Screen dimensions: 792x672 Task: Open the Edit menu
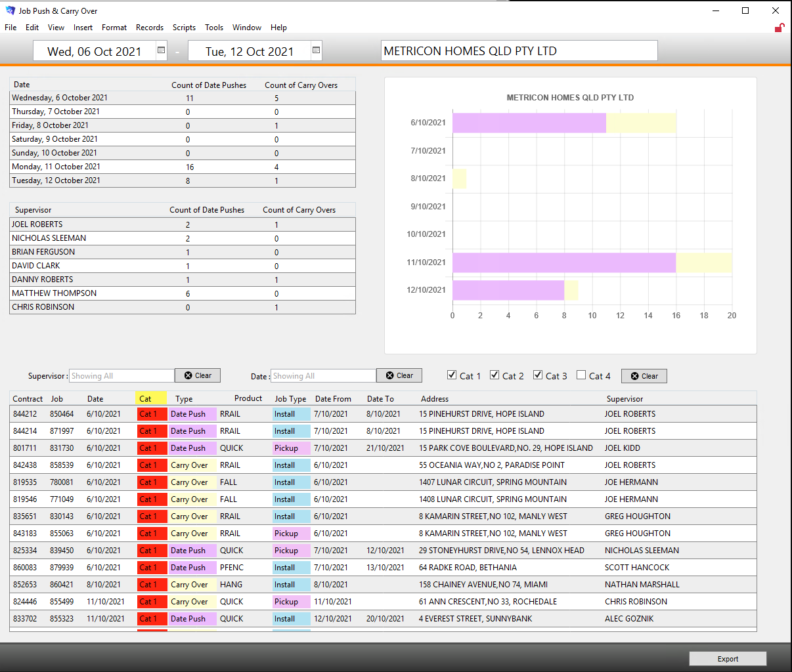32,28
